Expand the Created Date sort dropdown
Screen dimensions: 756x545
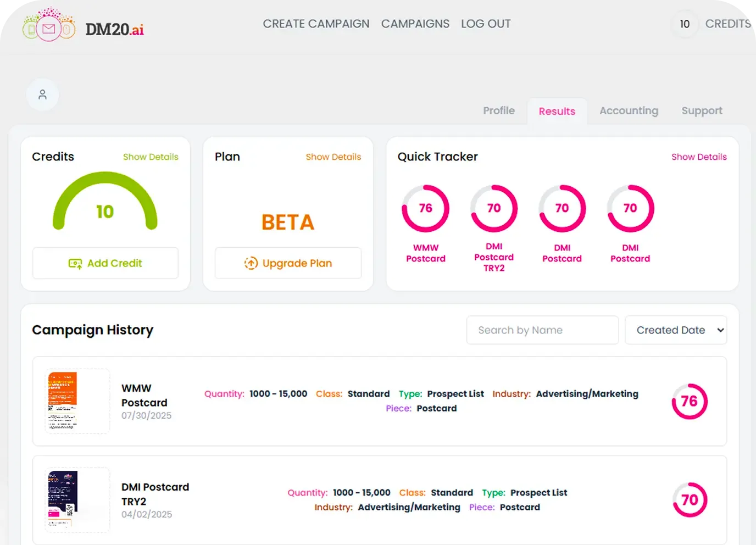(676, 330)
